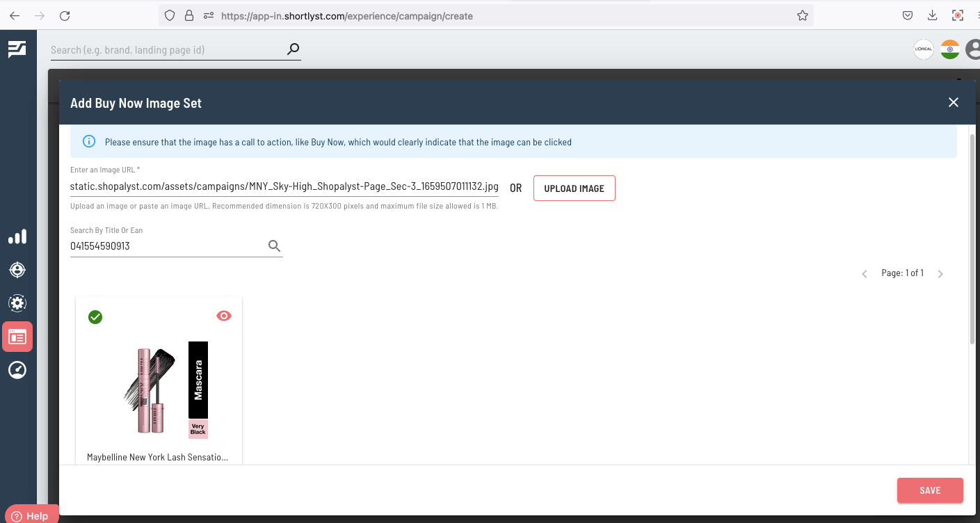Open the settings gear sidebar icon
This screenshot has width=980, height=523.
(x=17, y=303)
